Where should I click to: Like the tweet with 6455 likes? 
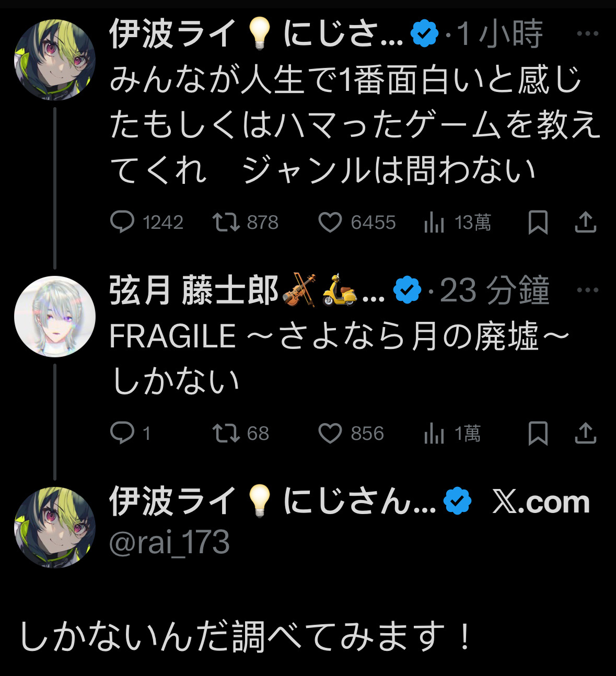tap(330, 223)
